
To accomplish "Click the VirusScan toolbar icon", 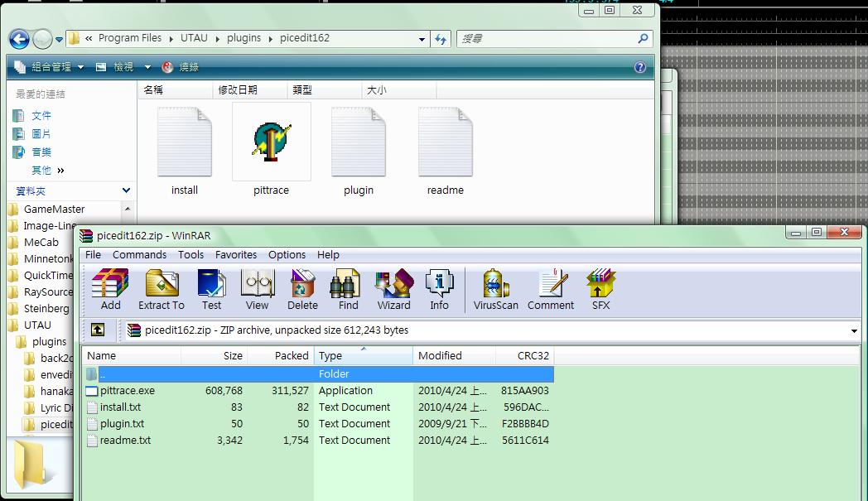I will [495, 289].
